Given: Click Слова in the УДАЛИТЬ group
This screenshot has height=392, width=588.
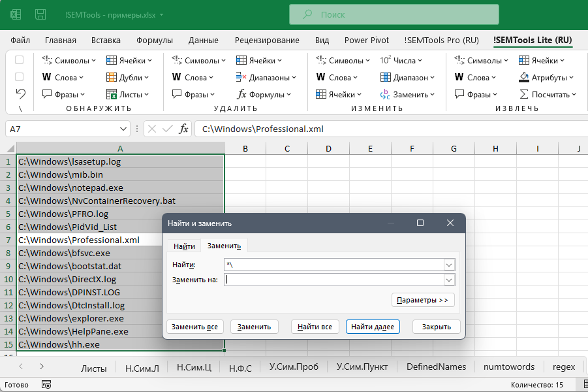Looking at the screenshot, I should 193,77.
